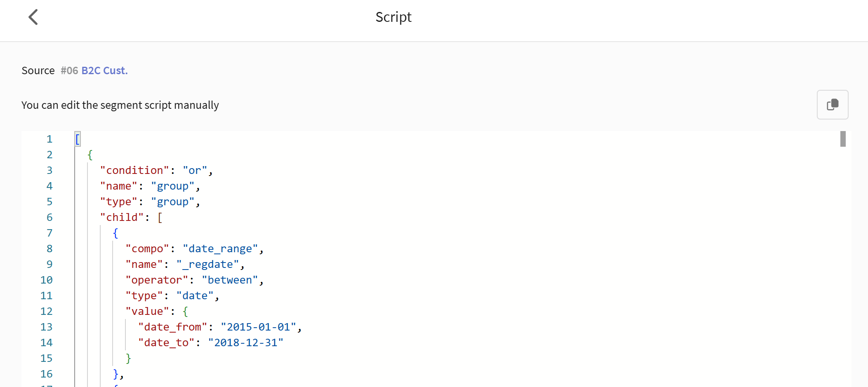Click the #06 source number
The height and width of the screenshot is (387, 868).
click(x=69, y=70)
